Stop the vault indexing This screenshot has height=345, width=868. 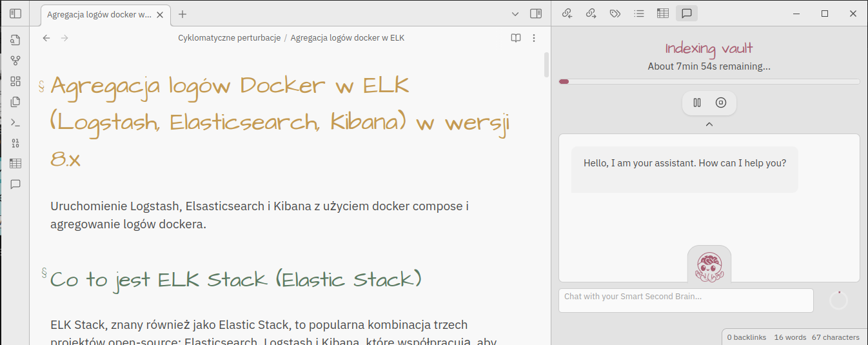721,103
